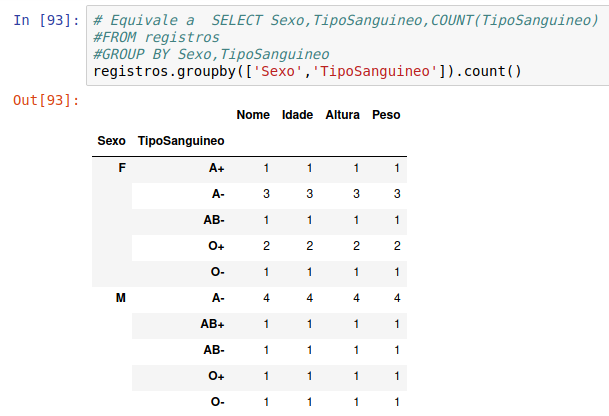Click the 'AB-' label under group M

(x=214, y=350)
